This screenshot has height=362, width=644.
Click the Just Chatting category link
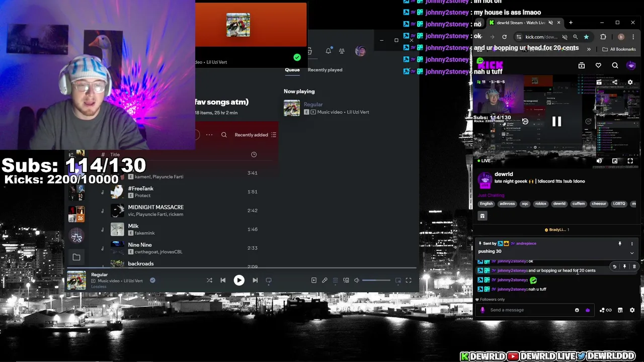pos(491,195)
